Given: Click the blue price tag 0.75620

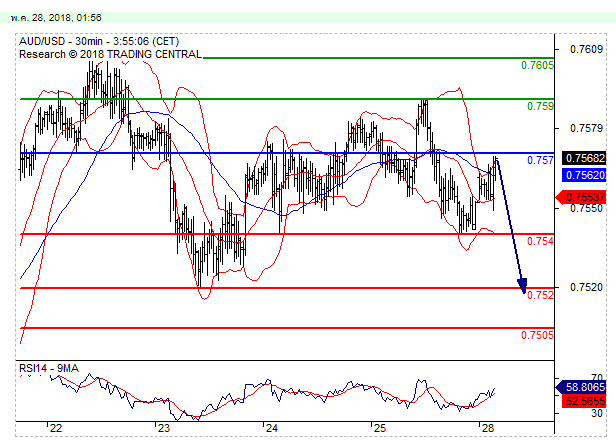Looking at the screenshot, I should point(585,175).
